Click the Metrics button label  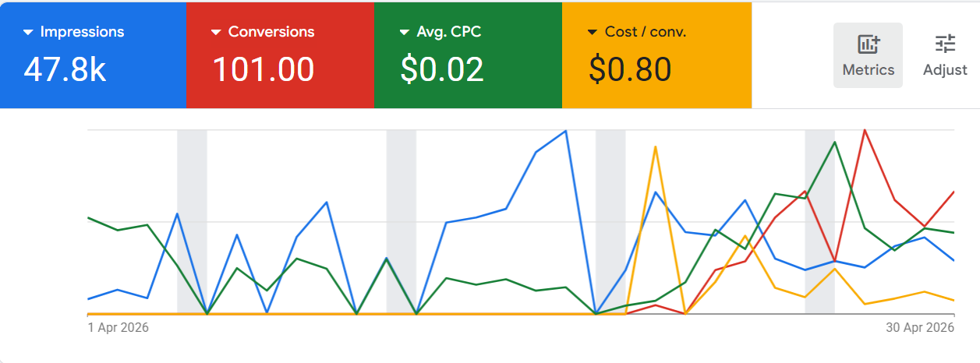click(x=869, y=69)
